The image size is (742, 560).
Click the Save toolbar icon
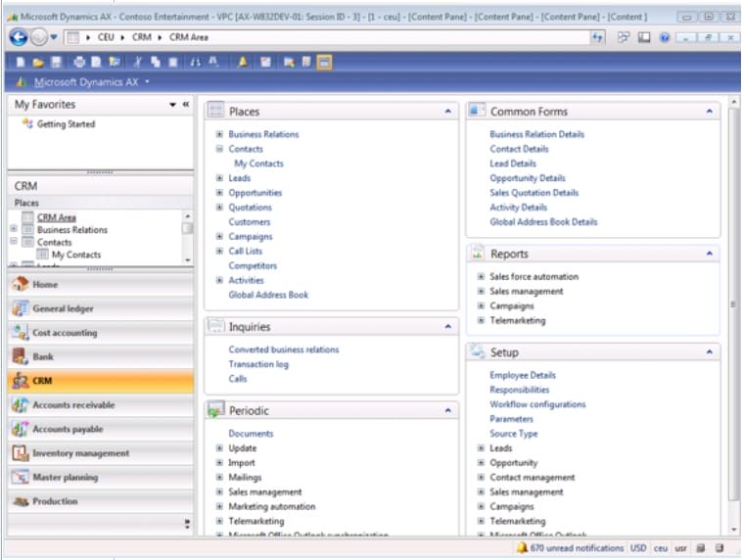[x=57, y=62]
